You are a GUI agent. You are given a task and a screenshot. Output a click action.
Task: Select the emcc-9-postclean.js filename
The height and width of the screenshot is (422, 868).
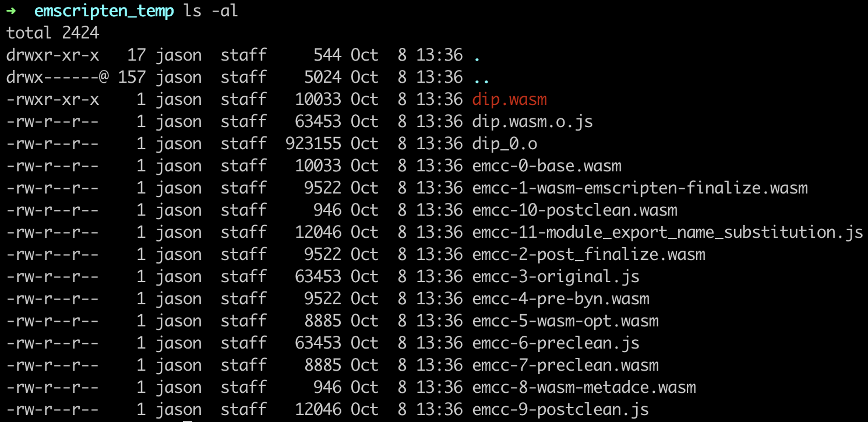coord(560,410)
